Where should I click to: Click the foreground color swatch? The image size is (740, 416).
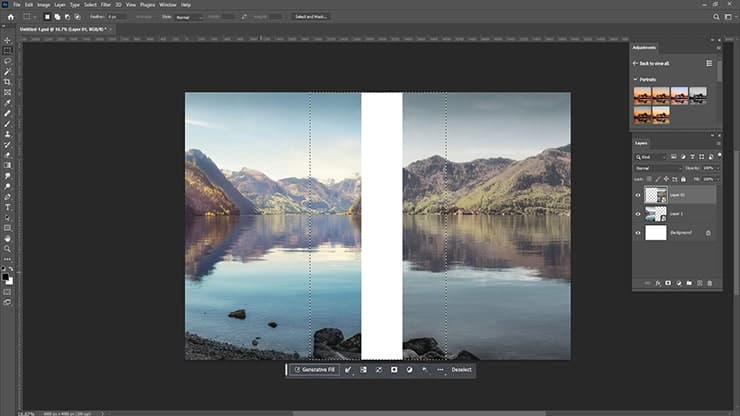pyautogui.click(x=5, y=277)
